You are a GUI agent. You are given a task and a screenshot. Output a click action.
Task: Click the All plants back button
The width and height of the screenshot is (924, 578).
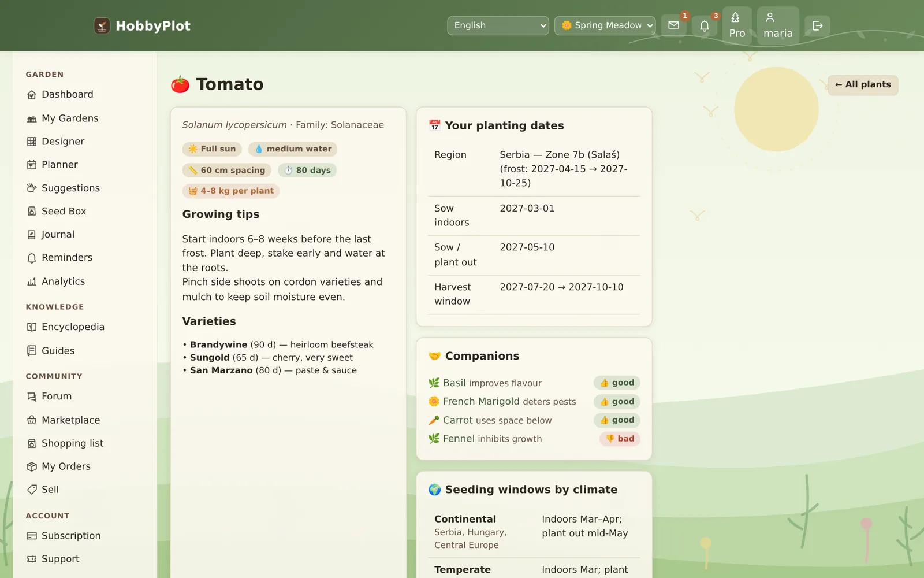pyautogui.click(x=863, y=84)
